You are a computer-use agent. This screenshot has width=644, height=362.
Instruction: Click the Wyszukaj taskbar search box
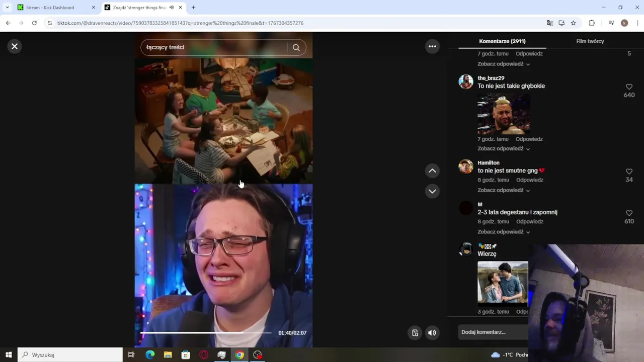click(x=70, y=355)
